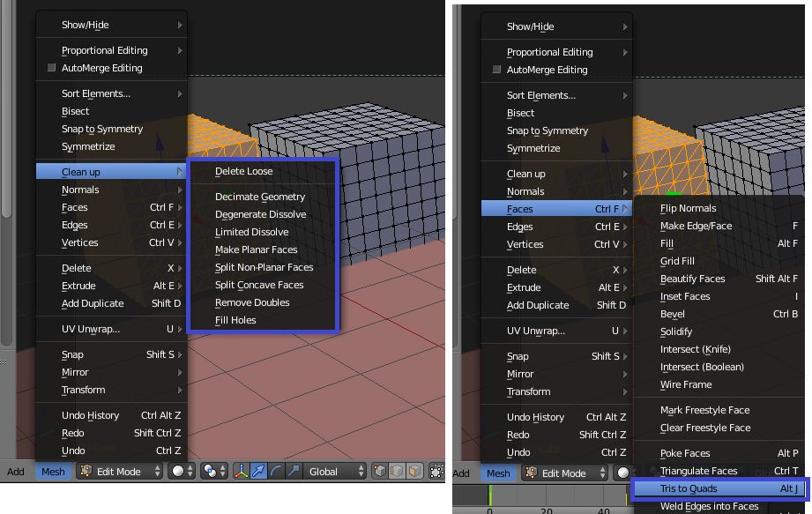Screen dimensions: 812x514
Task: Click the green timeline frame marker, right screenshot
Action: (490, 495)
